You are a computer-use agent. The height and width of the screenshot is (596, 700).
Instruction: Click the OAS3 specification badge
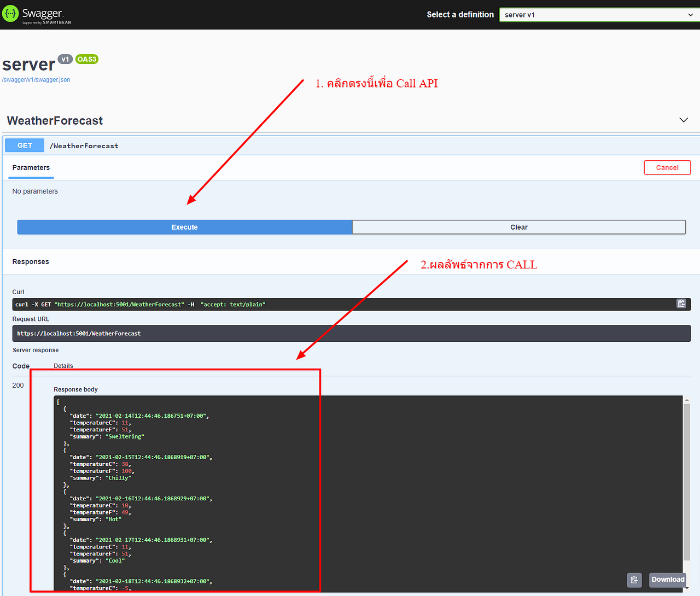(86, 59)
